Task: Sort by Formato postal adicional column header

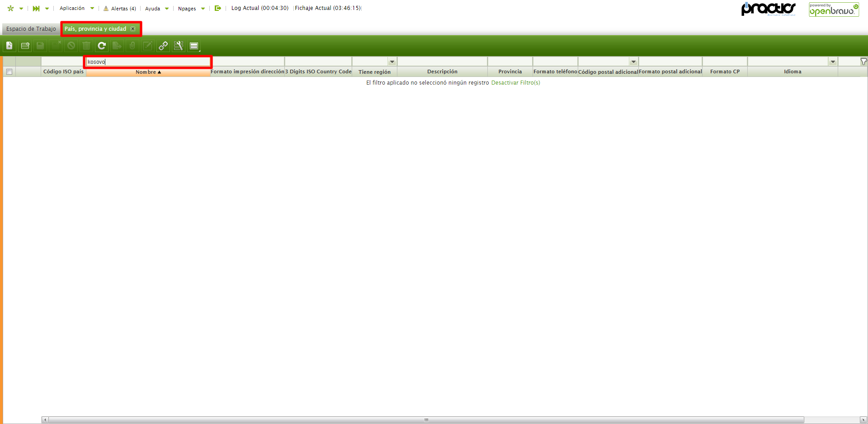Action: 670,71
